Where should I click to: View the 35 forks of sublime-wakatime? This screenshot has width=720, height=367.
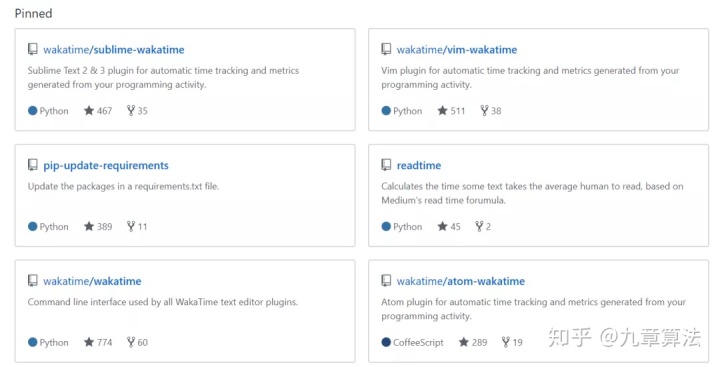click(137, 111)
